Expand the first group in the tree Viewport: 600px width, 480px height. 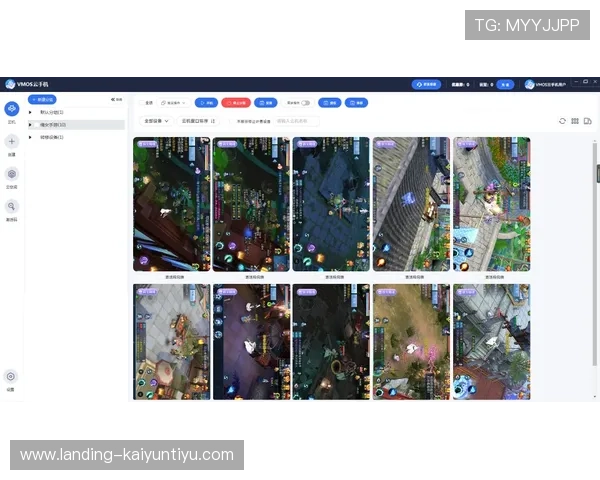point(31,113)
